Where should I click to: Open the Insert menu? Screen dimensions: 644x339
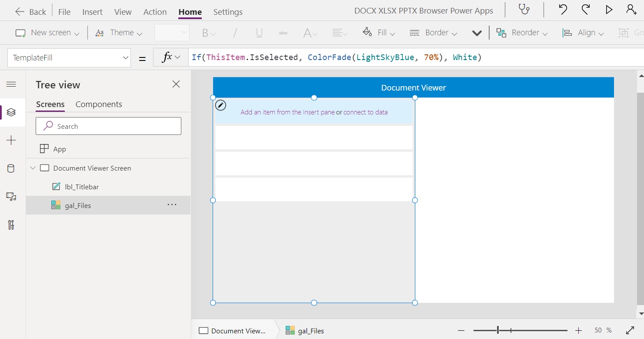[x=92, y=12]
